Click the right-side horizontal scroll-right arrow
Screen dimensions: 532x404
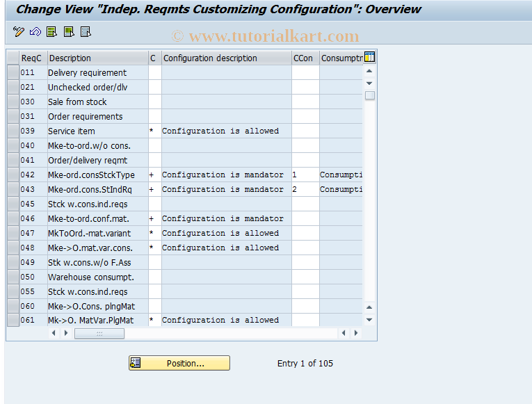click(x=356, y=333)
